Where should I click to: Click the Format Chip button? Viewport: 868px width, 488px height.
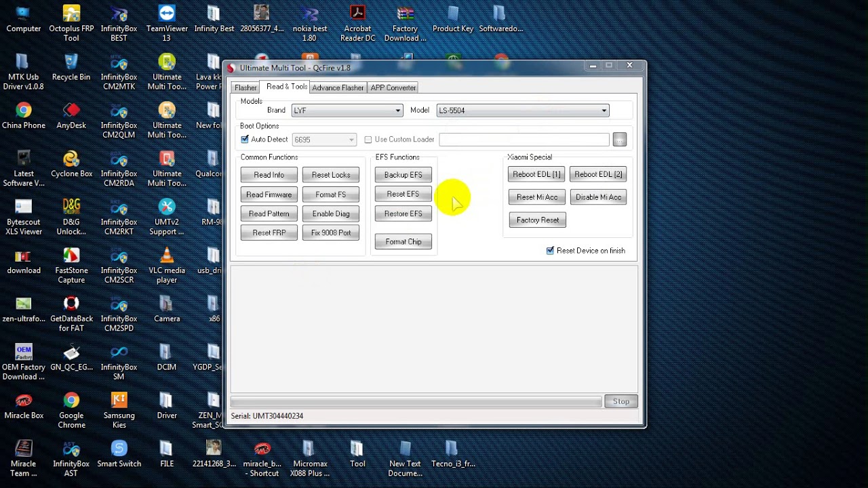point(403,242)
